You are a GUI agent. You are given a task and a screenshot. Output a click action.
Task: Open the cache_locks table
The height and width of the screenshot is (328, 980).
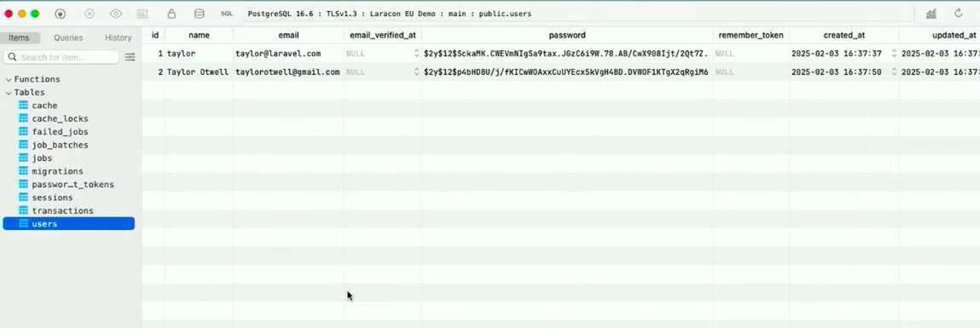tap(60, 118)
